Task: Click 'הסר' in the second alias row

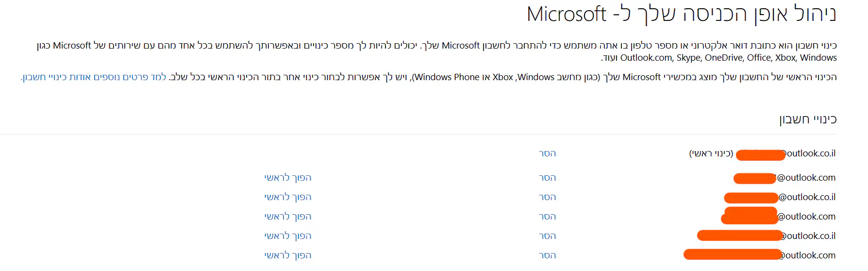Action: [x=547, y=178]
